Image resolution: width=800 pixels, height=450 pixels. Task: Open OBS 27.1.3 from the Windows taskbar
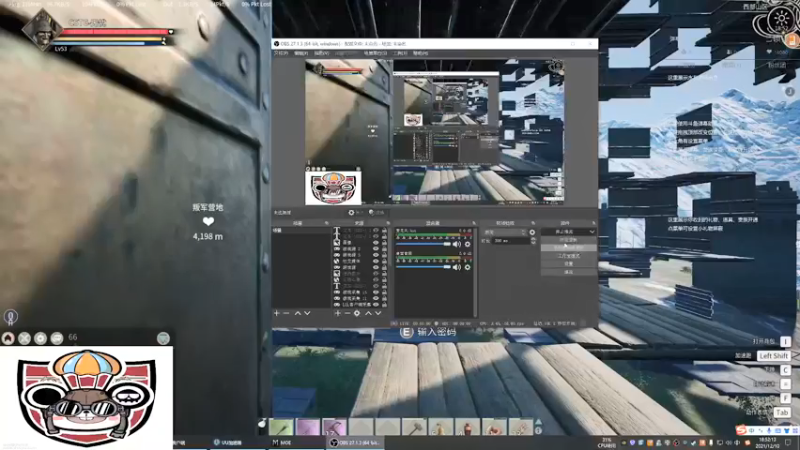355,442
